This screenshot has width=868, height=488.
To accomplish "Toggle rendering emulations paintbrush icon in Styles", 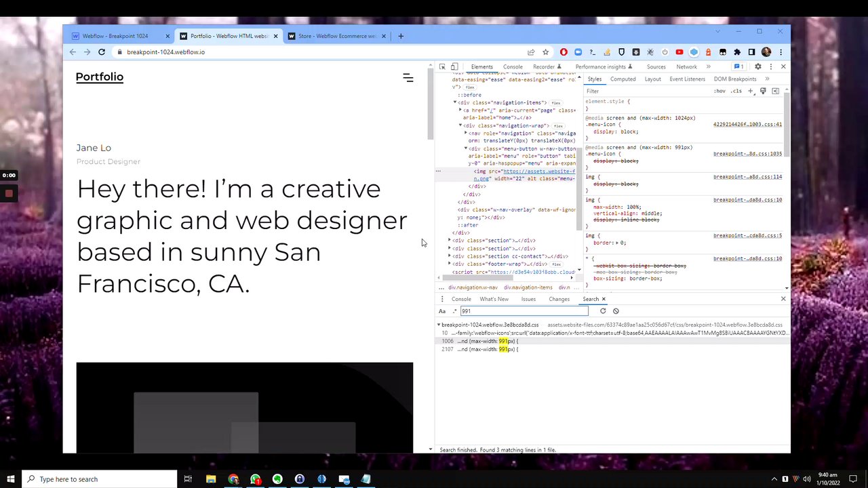I will point(763,91).
